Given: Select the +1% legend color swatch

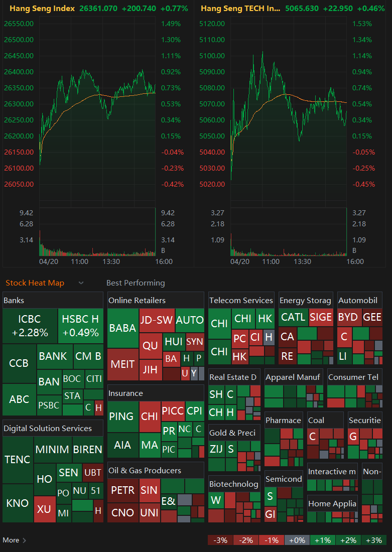Looking at the screenshot, I should point(323,540).
